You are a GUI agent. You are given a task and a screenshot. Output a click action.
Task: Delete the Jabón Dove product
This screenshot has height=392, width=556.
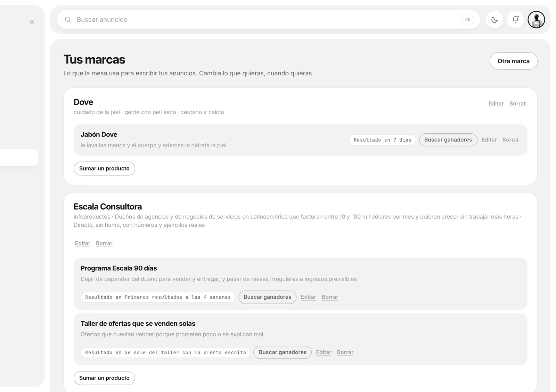510,140
